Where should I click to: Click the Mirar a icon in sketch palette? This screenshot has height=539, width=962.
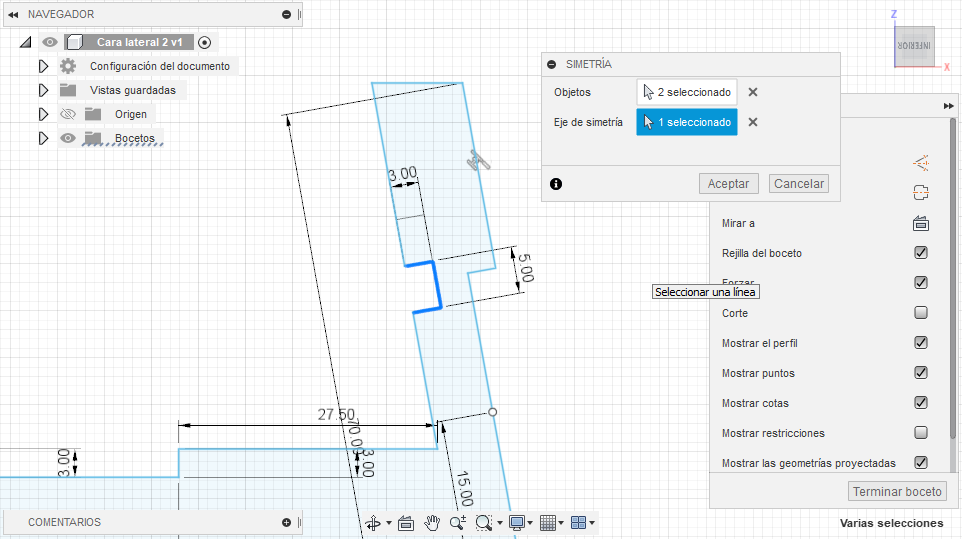click(x=921, y=223)
